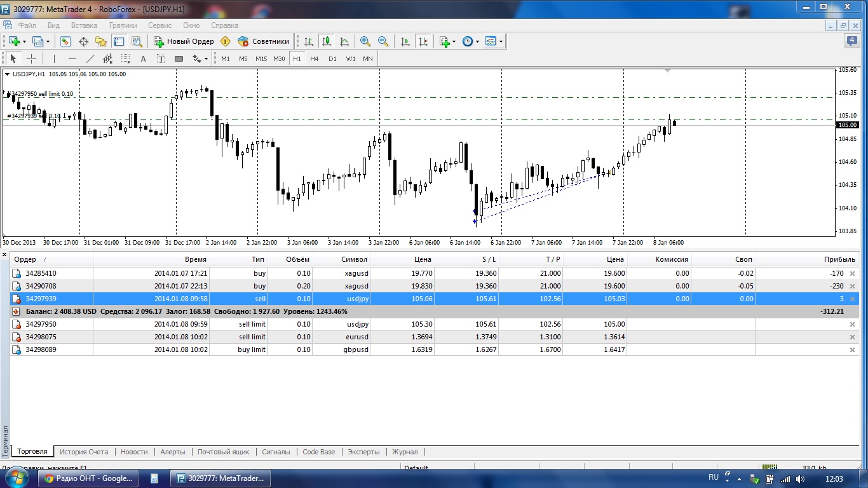868x488 pixels.
Task: Open the Сервис menu
Action: 159,25
